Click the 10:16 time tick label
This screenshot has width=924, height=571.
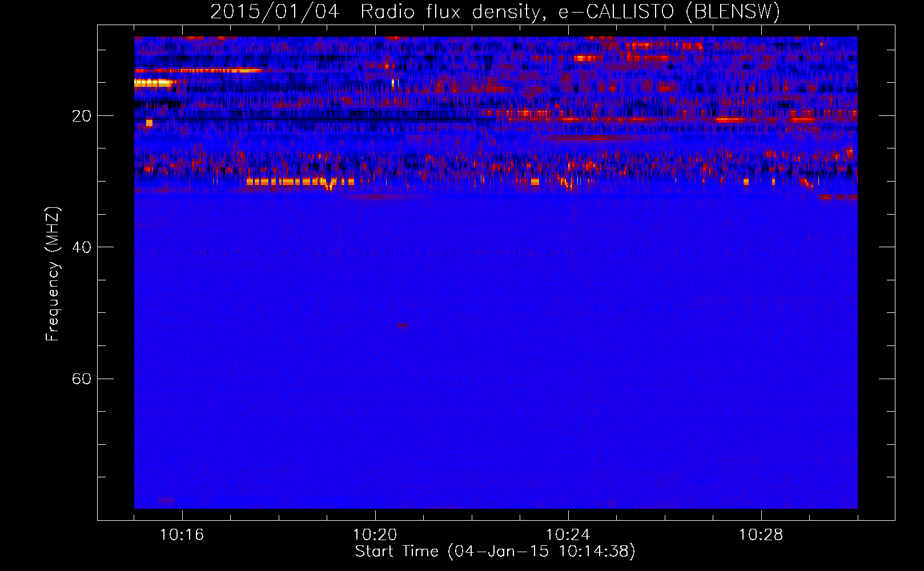click(182, 535)
